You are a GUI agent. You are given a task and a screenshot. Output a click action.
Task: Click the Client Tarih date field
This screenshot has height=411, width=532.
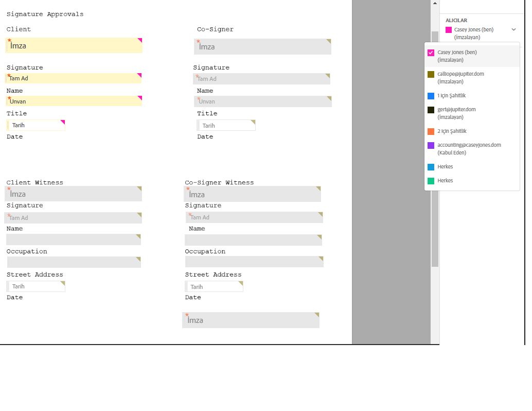tap(36, 125)
